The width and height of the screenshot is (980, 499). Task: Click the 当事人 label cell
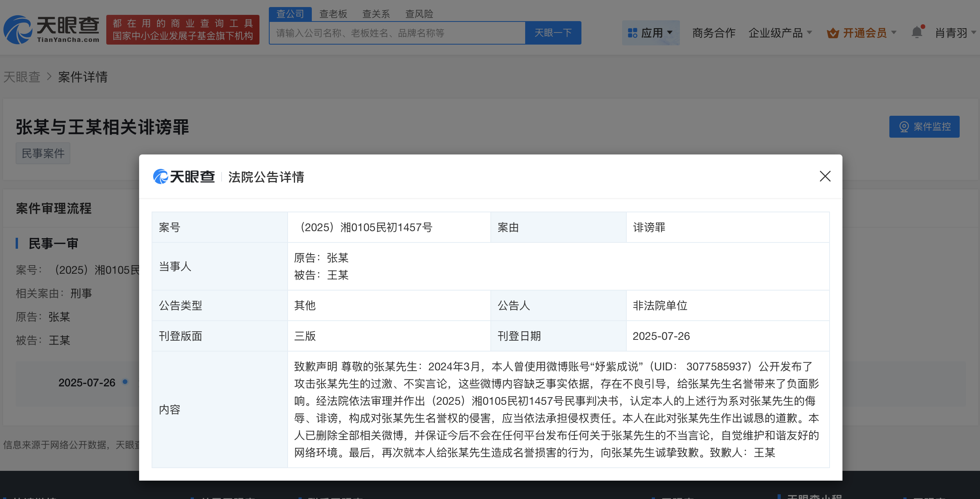220,266
